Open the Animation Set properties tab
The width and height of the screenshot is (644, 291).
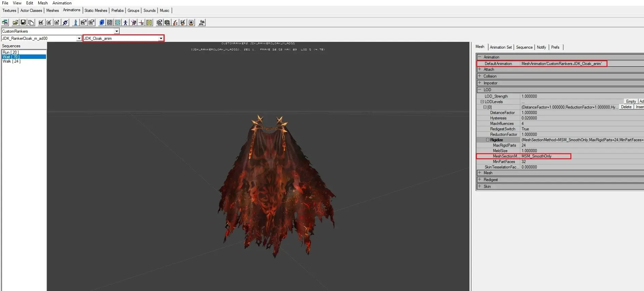tap(500, 47)
